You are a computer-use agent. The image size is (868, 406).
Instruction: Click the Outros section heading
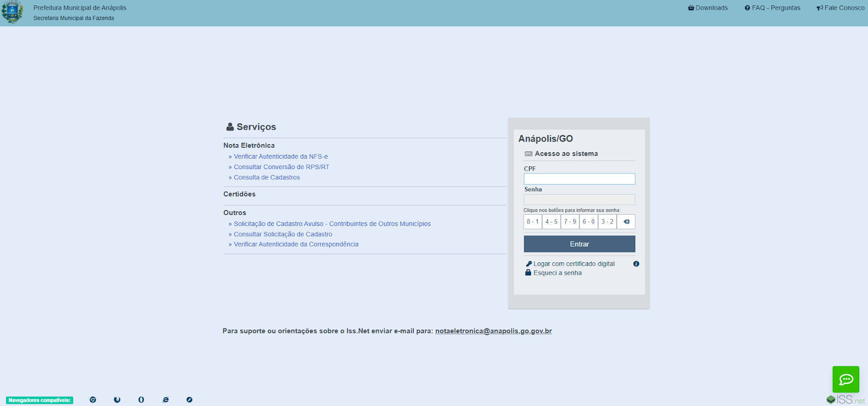(235, 213)
